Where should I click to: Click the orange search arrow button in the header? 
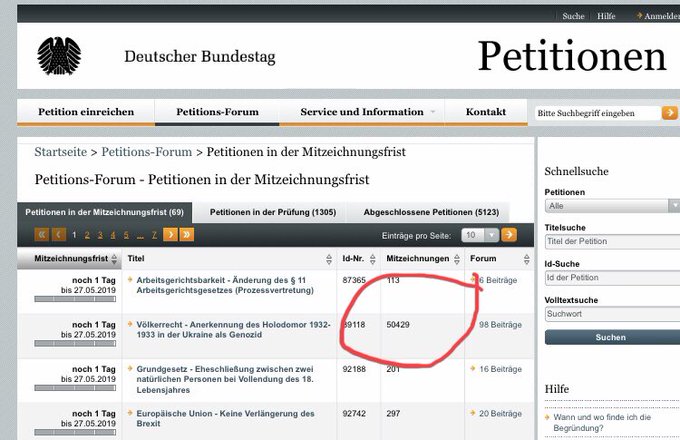[670, 113]
